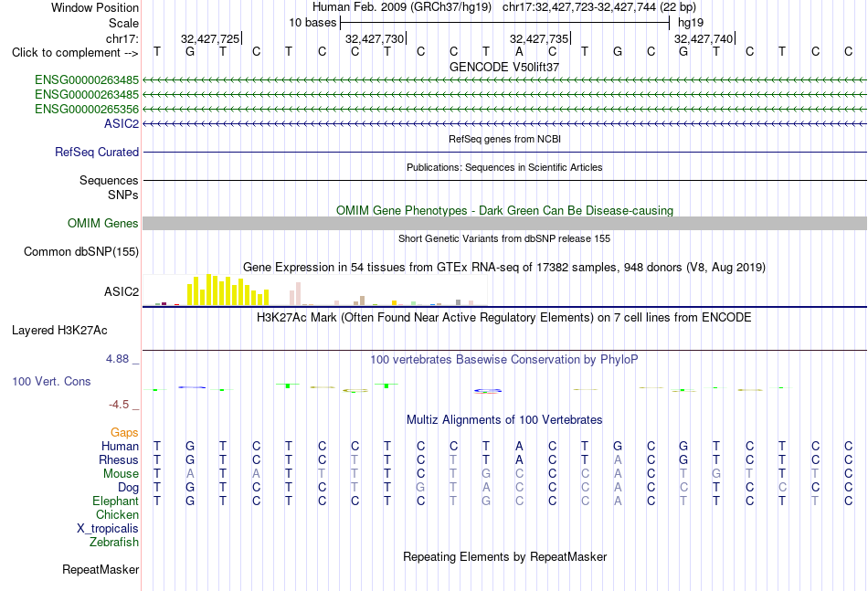
Task: Select the Elephant species row label
Action: pyautogui.click(x=115, y=501)
